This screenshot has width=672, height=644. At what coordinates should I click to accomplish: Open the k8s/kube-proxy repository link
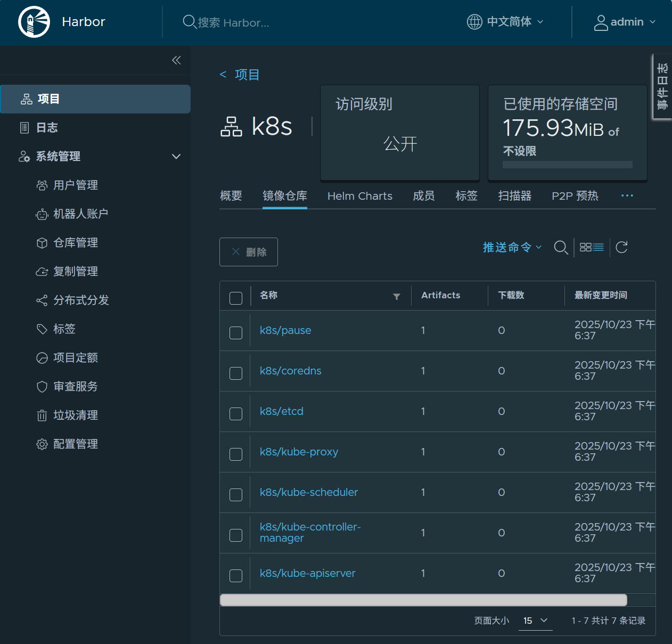point(299,452)
